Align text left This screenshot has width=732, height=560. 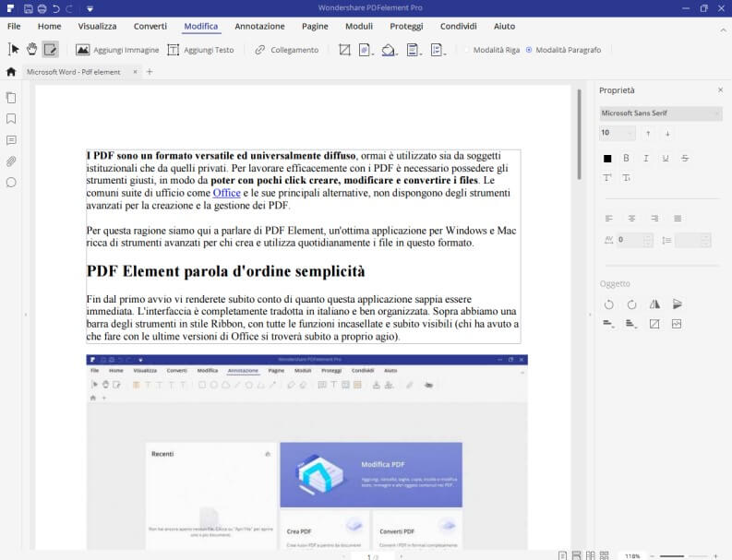[608, 219]
